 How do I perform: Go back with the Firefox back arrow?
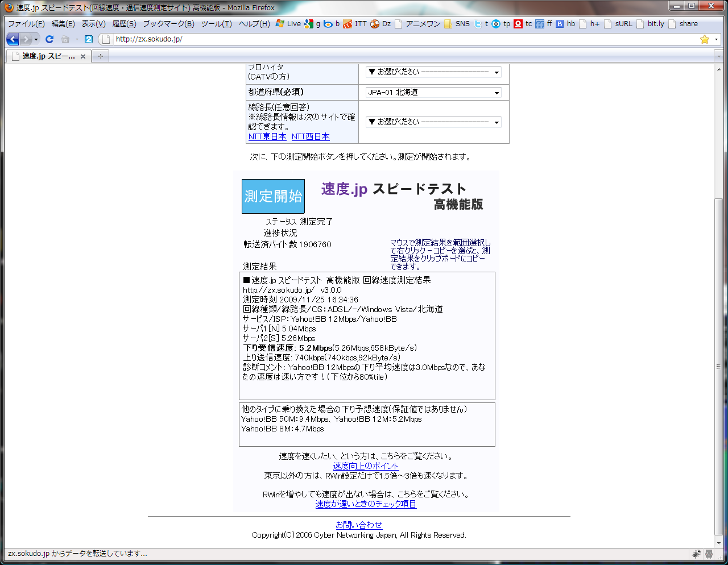coord(13,39)
